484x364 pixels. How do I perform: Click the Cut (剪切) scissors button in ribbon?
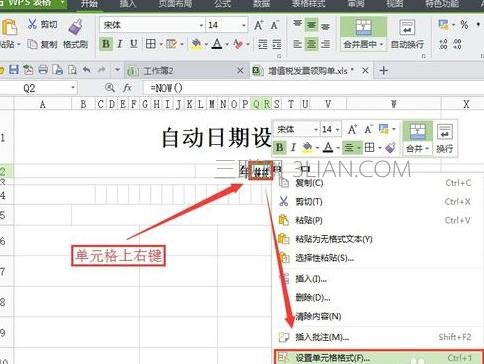coord(42,24)
